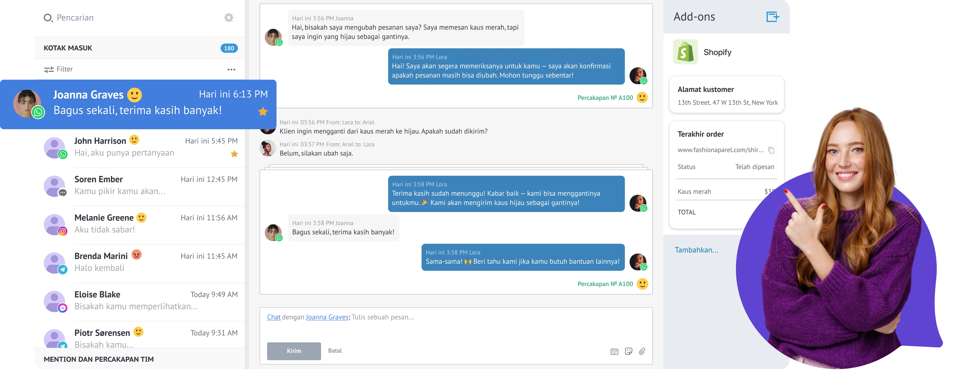
Task: Toggle star on John Harrison conversation
Action: tap(234, 154)
